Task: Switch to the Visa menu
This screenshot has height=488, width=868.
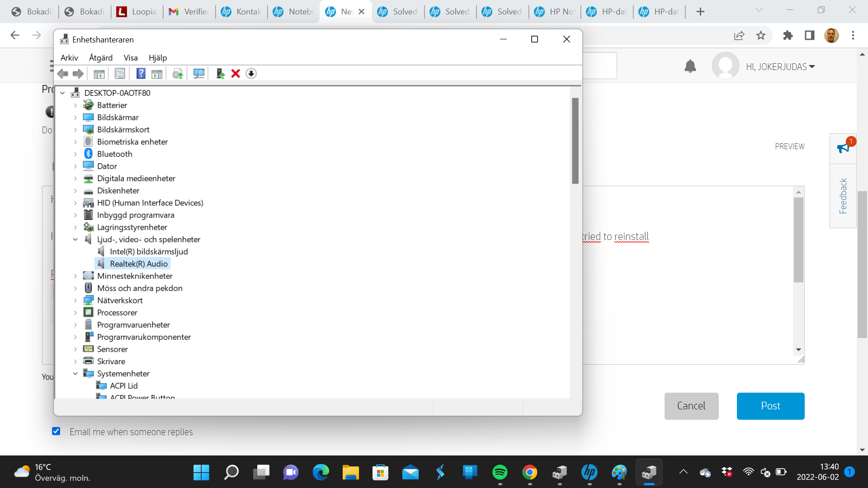Action: (130, 57)
